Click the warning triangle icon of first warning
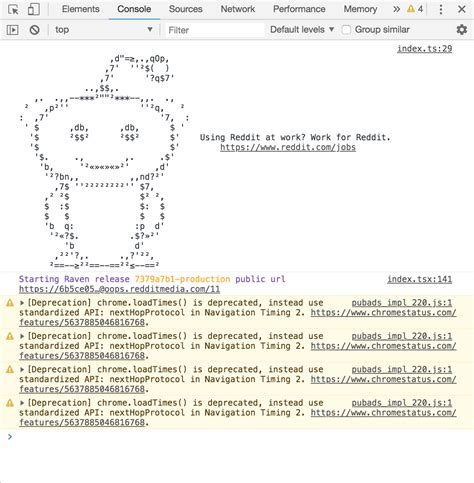 point(10,303)
